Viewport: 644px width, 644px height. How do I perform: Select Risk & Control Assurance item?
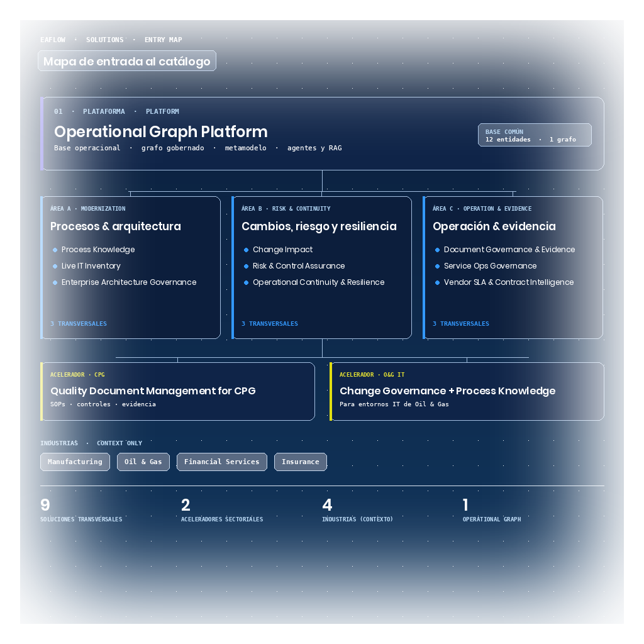(x=299, y=266)
